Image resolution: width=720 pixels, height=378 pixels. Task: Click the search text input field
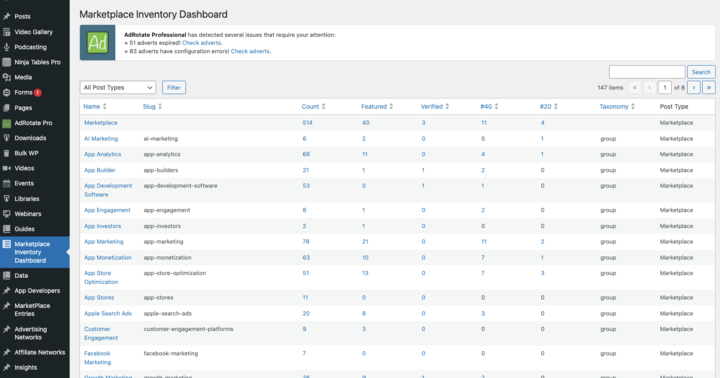pyautogui.click(x=647, y=72)
